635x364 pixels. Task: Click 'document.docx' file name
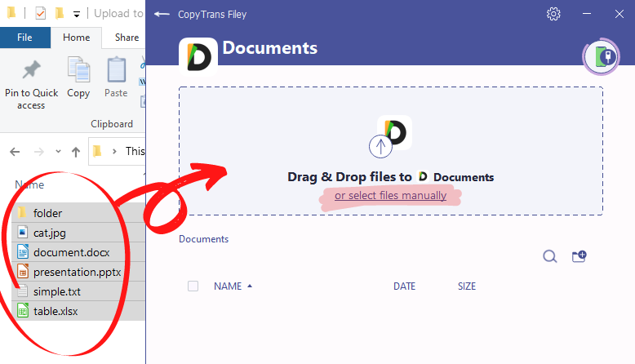pos(71,252)
